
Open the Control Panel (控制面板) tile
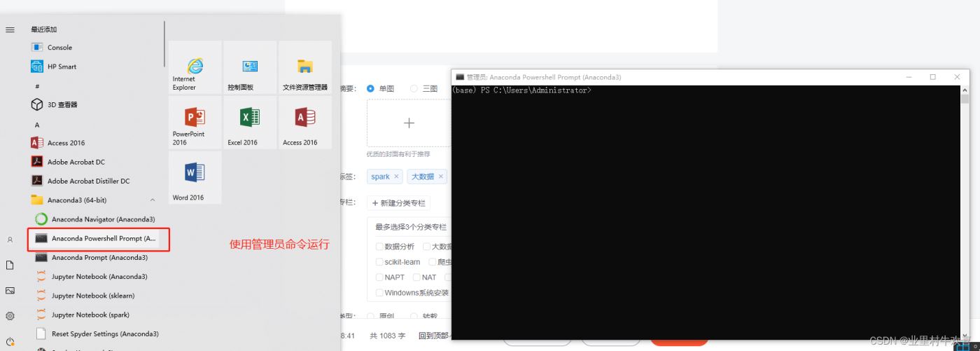250,68
